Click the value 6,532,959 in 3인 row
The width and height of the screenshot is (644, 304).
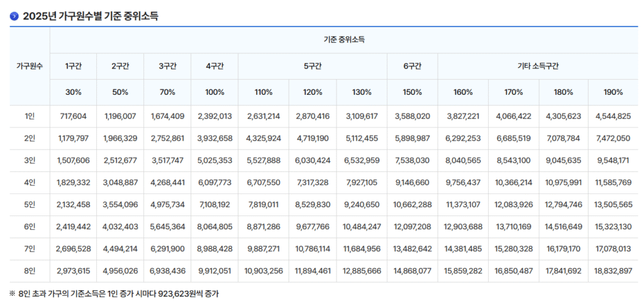[362, 161]
